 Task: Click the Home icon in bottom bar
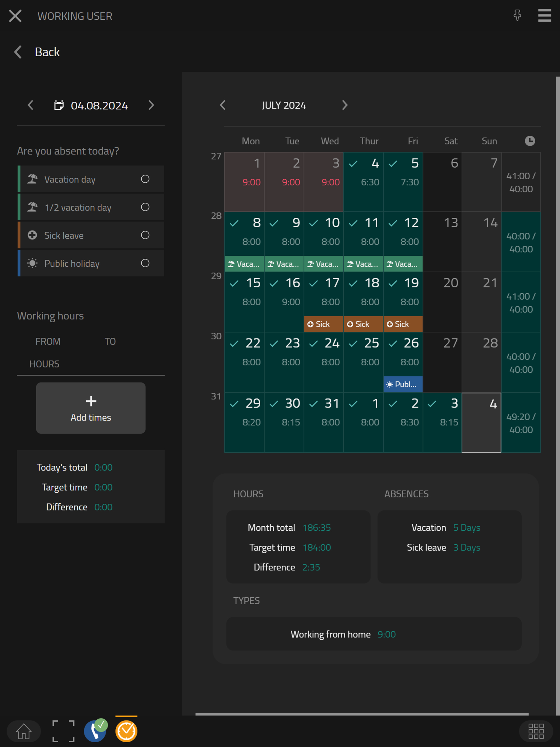[x=24, y=731]
